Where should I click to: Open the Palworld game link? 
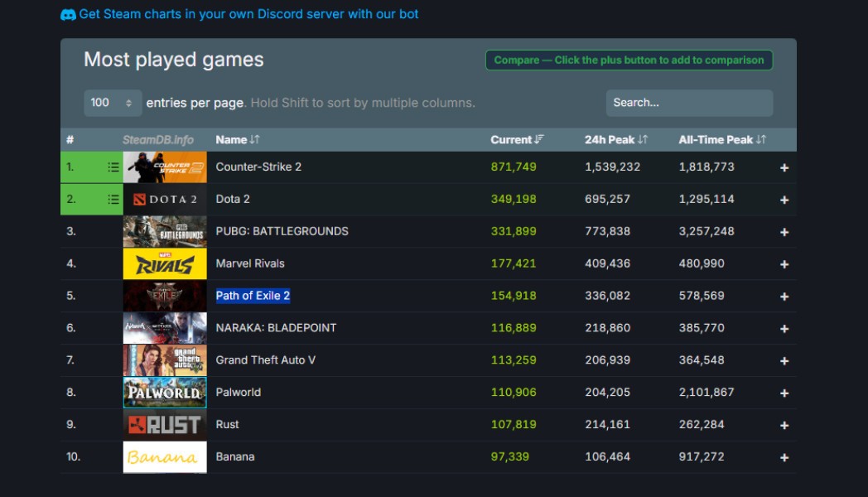(x=238, y=392)
